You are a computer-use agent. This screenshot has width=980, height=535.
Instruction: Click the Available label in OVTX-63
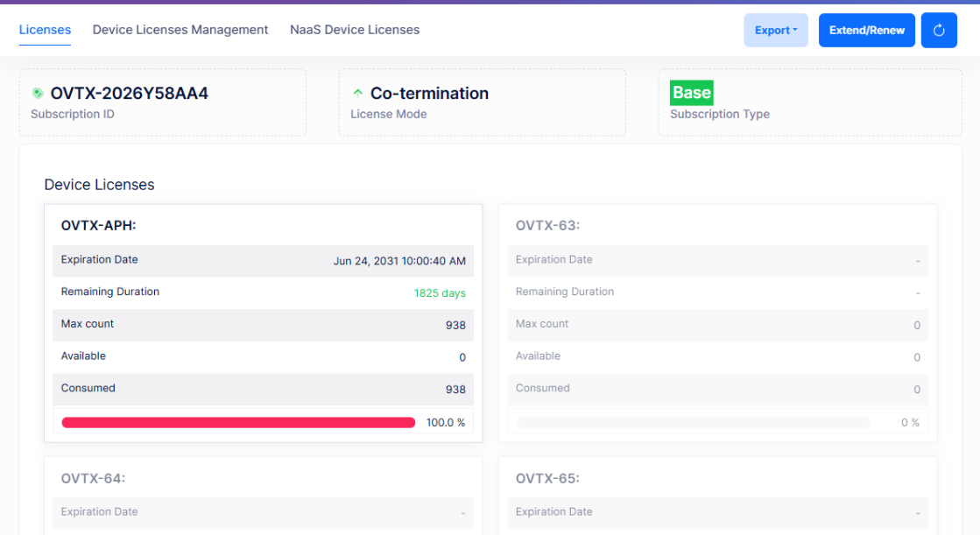(x=538, y=355)
